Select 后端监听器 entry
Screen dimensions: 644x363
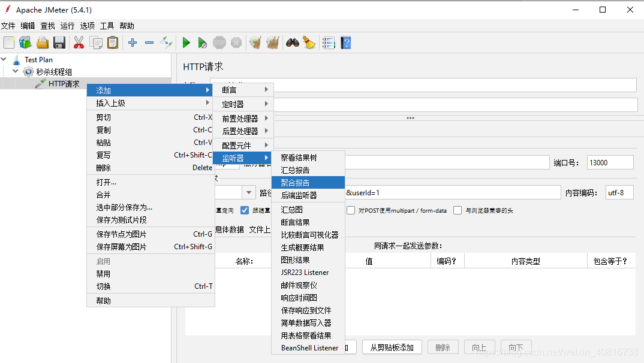[308, 195]
